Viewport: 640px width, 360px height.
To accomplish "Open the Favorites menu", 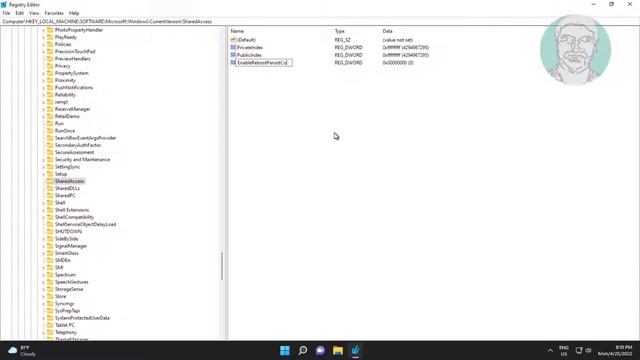I will coord(54,13).
